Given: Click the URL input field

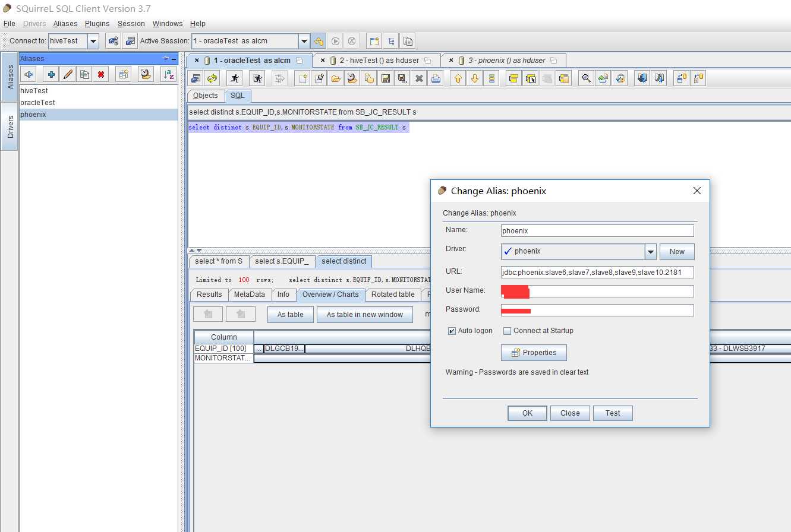Looking at the screenshot, I should (x=597, y=273).
